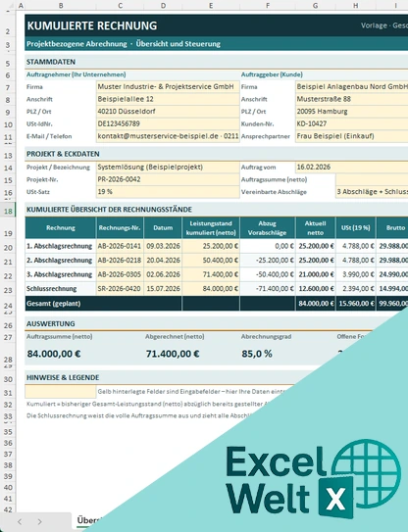Select invoice number 'AB-2026-0305'

point(120,274)
